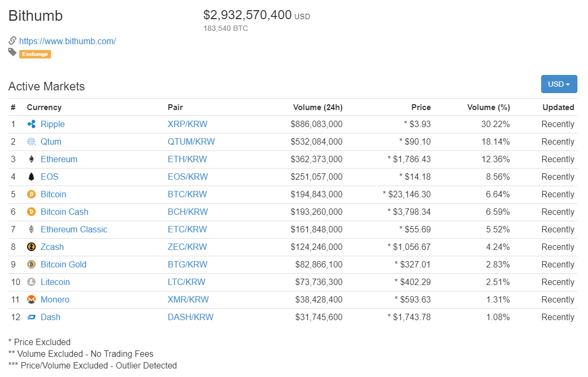Click the orange Bitcoin icon
The width and height of the screenshot is (588, 377).
tap(31, 195)
